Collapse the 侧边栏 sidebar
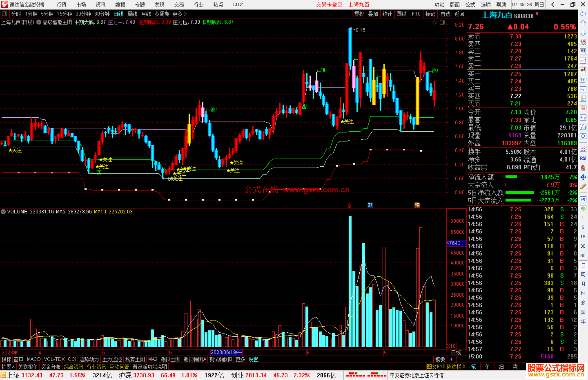The width and height of the screenshot is (588, 380). click(456, 367)
